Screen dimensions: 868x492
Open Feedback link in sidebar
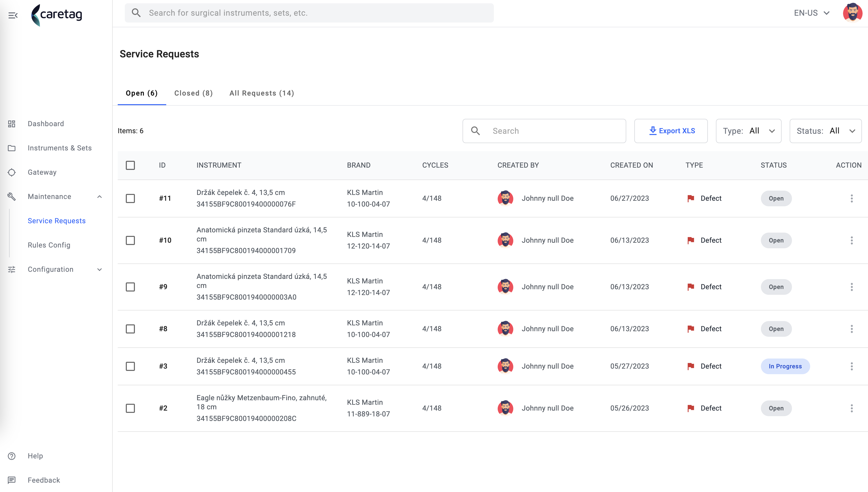pos(44,480)
